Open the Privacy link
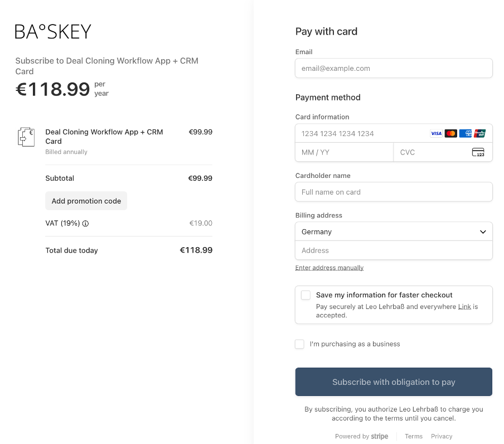The width and height of the screenshot is (504, 444). pos(442,436)
